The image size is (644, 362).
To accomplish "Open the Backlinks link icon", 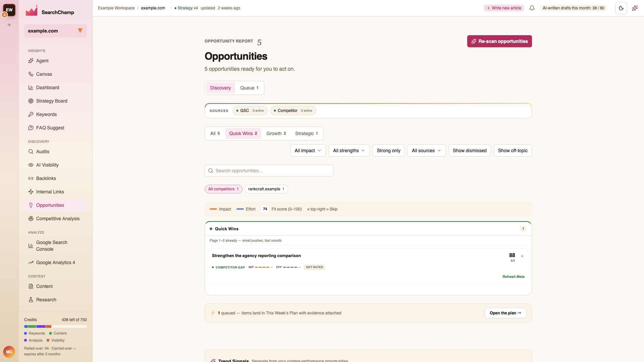I will tap(31, 178).
